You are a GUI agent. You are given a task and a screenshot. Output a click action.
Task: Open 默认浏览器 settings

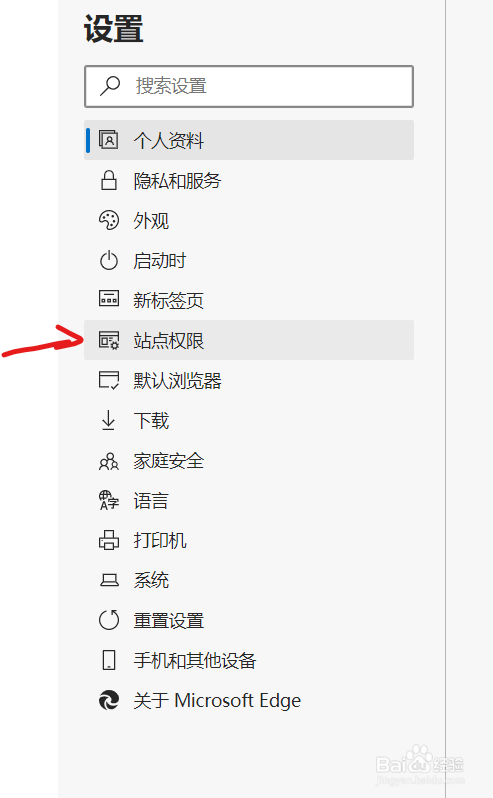249,380
